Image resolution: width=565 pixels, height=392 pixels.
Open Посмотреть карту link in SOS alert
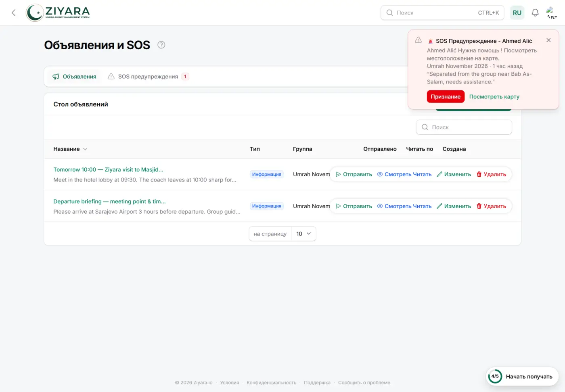tap(494, 96)
